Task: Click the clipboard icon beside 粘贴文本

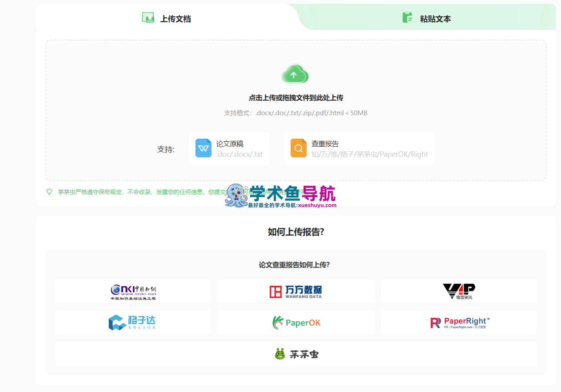Action: click(408, 18)
